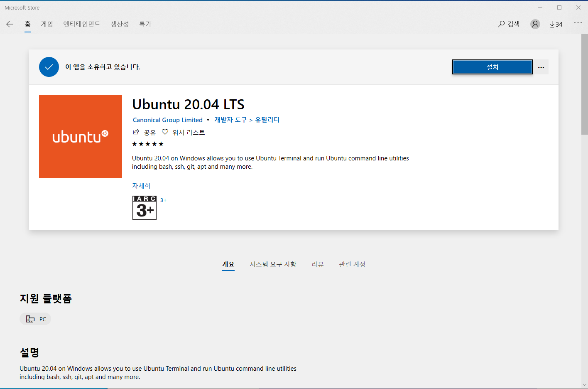Image resolution: width=588 pixels, height=389 pixels.
Task: Expand description with 자세히 link
Action: point(141,186)
